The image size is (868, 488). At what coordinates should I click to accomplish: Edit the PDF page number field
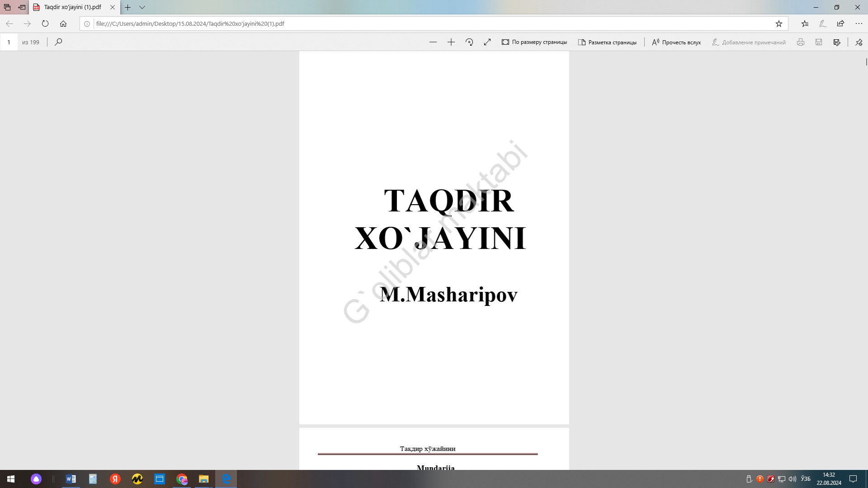point(9,42)
